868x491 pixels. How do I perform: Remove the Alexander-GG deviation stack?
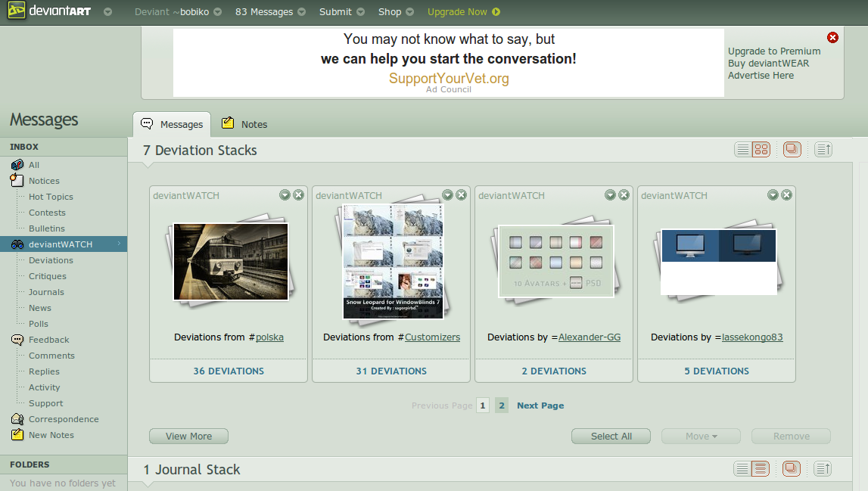click(x=624, y=195)
